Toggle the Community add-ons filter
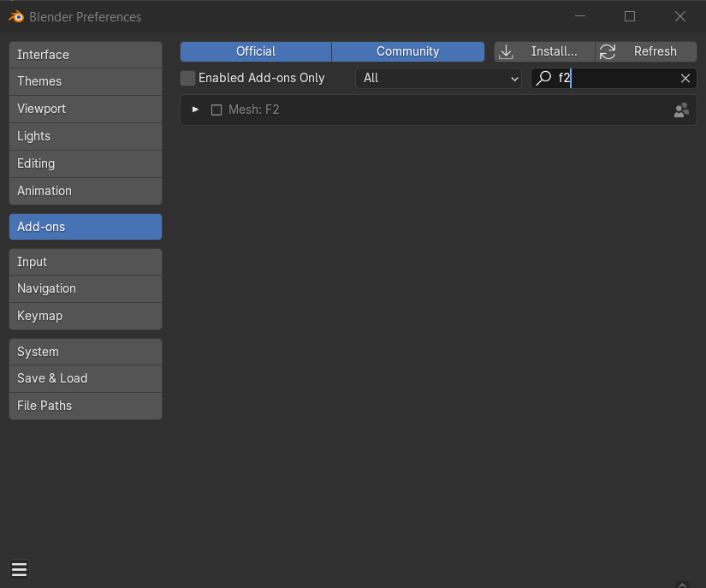Viewport: 706px width, 588px height. coord(408,51)
